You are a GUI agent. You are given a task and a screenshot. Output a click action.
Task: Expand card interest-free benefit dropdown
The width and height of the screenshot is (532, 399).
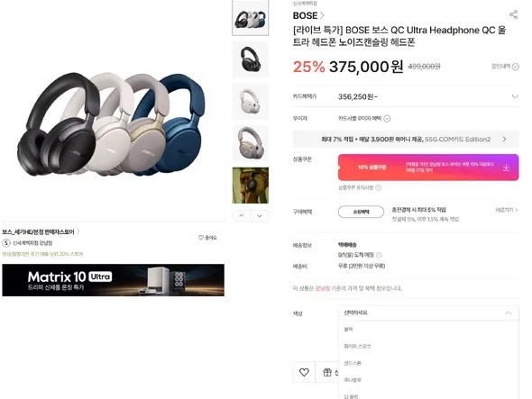click(x=387, y=118)
